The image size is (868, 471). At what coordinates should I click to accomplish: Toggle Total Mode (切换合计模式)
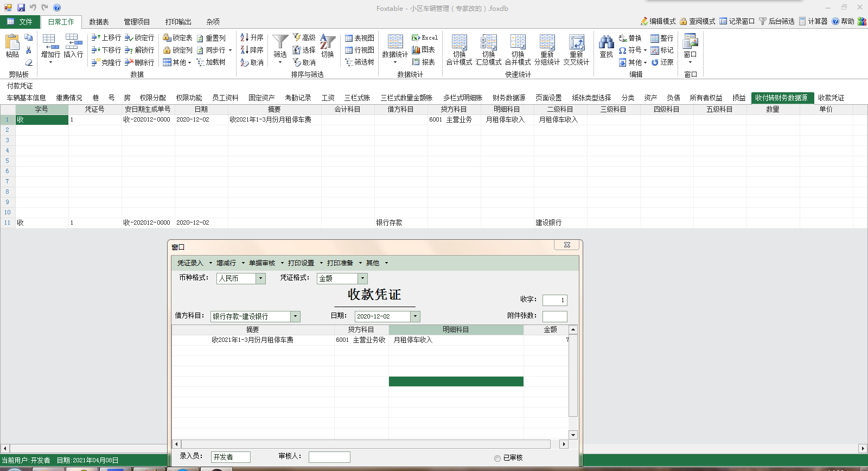pos(459,50)
